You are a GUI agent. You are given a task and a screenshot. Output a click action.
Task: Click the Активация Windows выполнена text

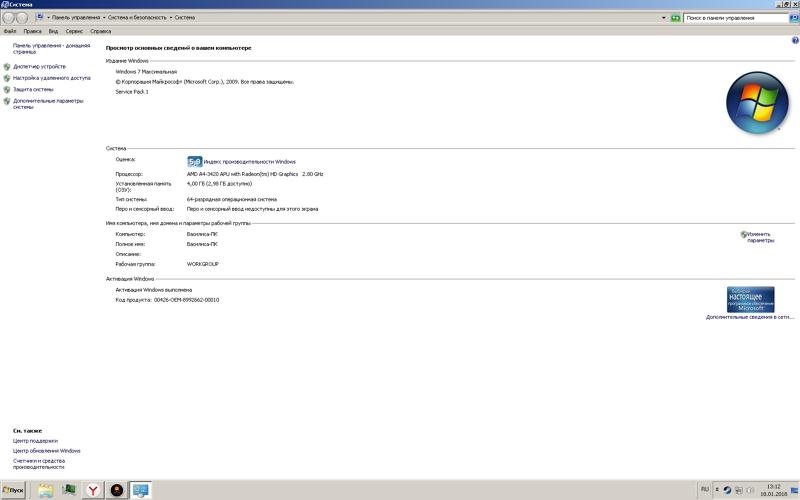154,290
